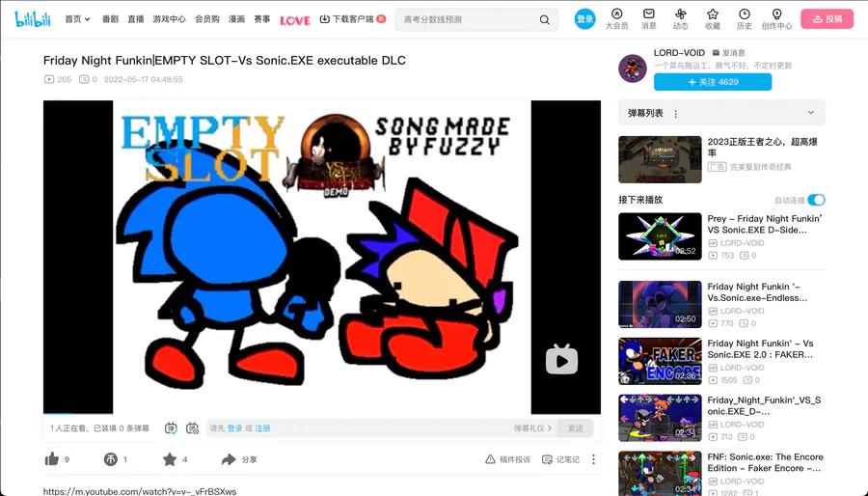
Task: Click the danmaku count icon near date
Action: pyautogui.click(x=84, y=79)
